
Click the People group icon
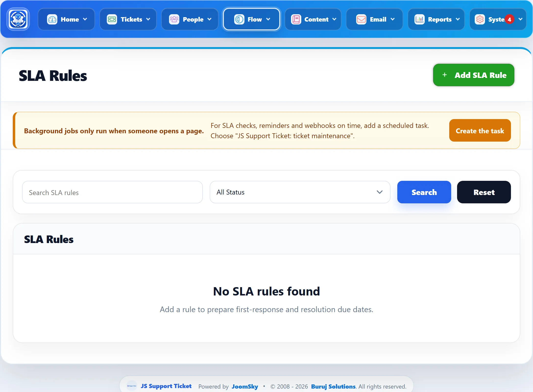(x=174, y=19)
